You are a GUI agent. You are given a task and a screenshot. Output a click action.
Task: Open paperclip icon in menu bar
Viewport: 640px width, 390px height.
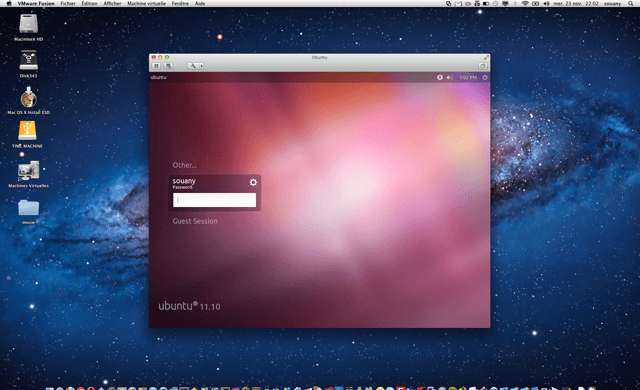tap(449, 3)
